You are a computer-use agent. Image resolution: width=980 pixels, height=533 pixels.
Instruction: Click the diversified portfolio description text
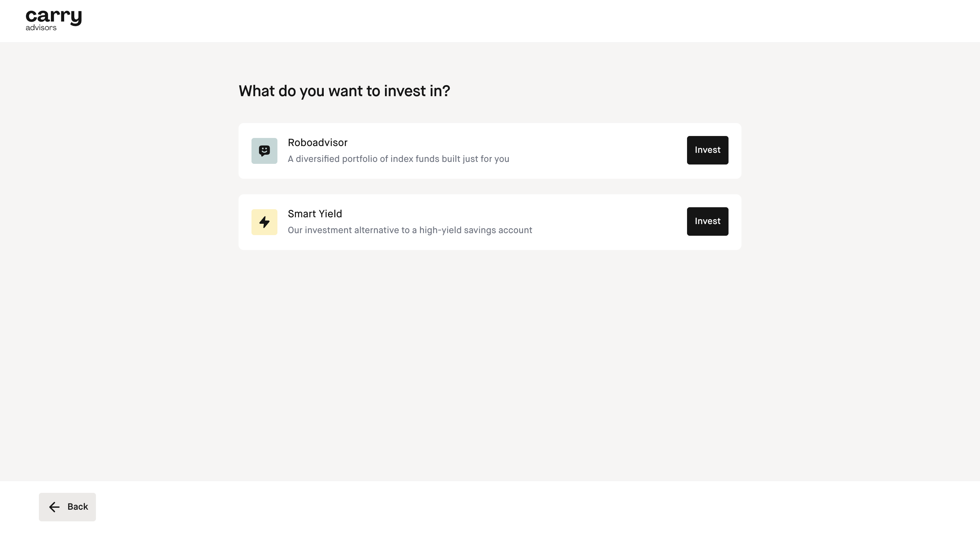click(x=398, y=159)
